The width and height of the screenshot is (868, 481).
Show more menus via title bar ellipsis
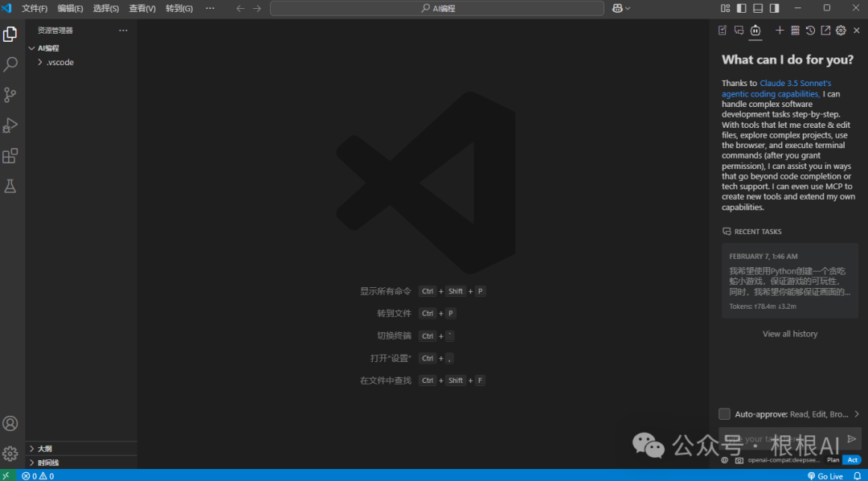click(x=211, y=8)
